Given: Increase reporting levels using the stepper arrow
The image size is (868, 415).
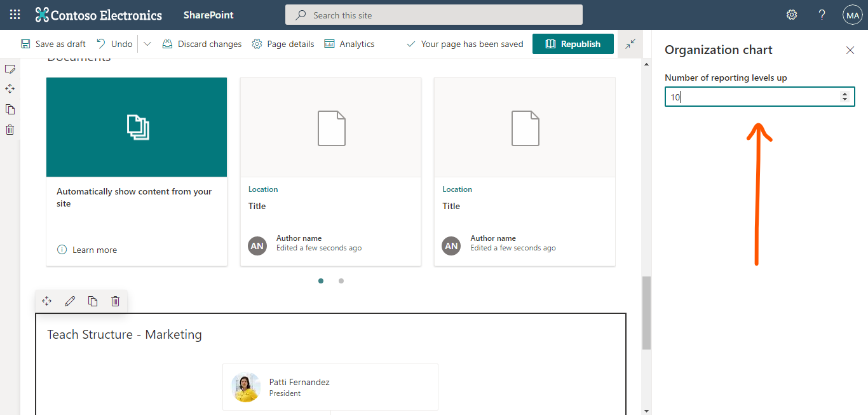Looking at the screenshot, I should [x=845, y=93].
